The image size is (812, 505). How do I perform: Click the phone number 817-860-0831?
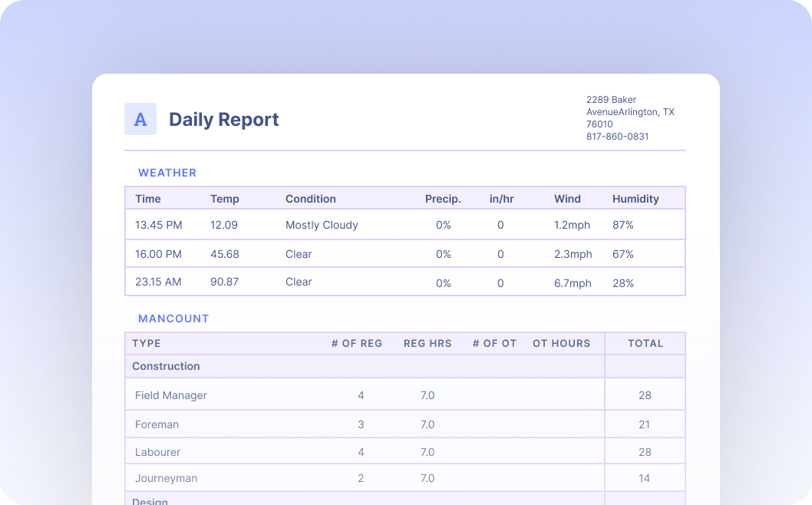(x=617, y=136)
